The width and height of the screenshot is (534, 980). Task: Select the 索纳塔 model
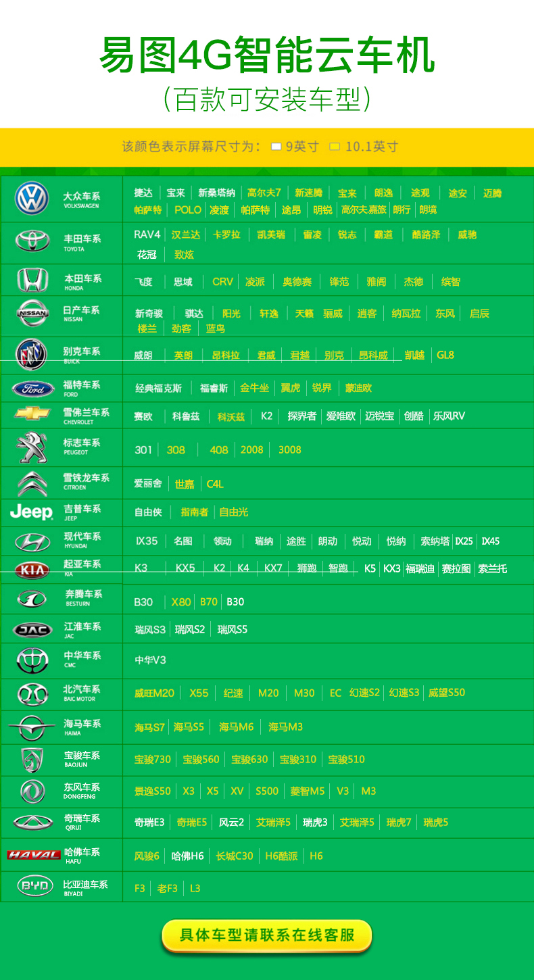[x=435, y=541]
